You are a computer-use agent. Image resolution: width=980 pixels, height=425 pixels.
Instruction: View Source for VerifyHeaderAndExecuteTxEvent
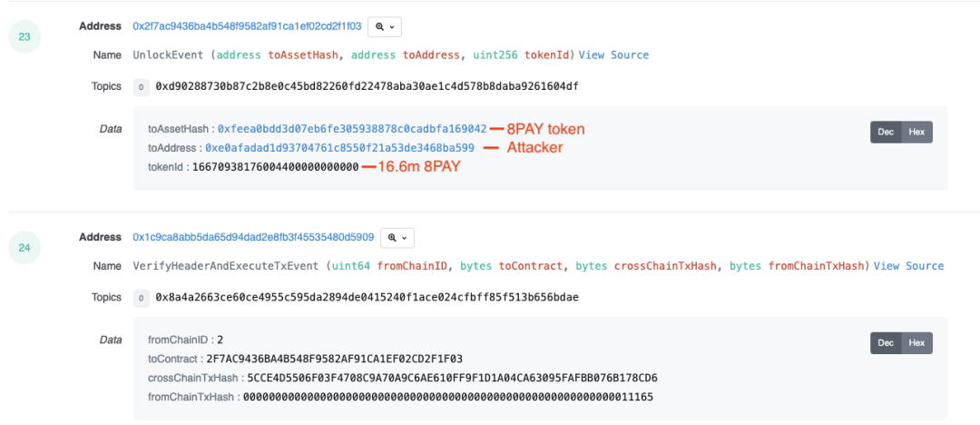point(908,266)
